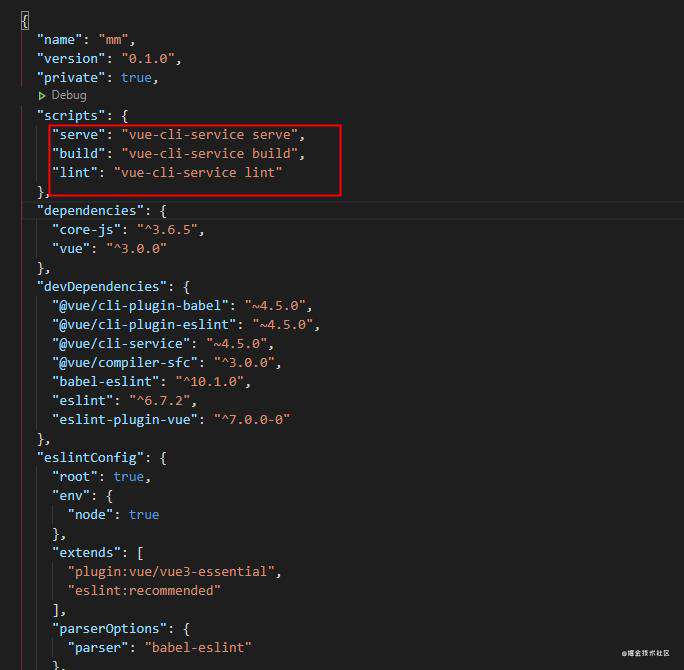684x670 pixels.
Task: Click the "parser" key
Action: click(x=98, y=648)
